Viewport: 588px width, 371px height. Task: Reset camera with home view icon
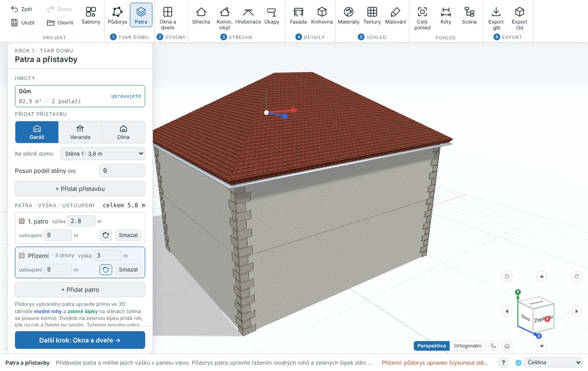click(x=507, y=346)
